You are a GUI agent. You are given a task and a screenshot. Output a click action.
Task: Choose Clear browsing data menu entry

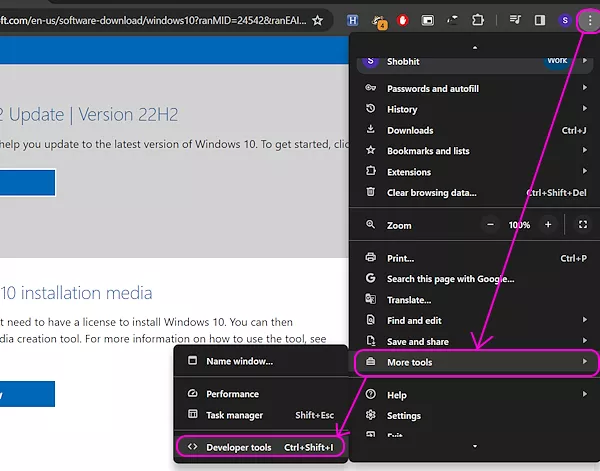point(432,192)
